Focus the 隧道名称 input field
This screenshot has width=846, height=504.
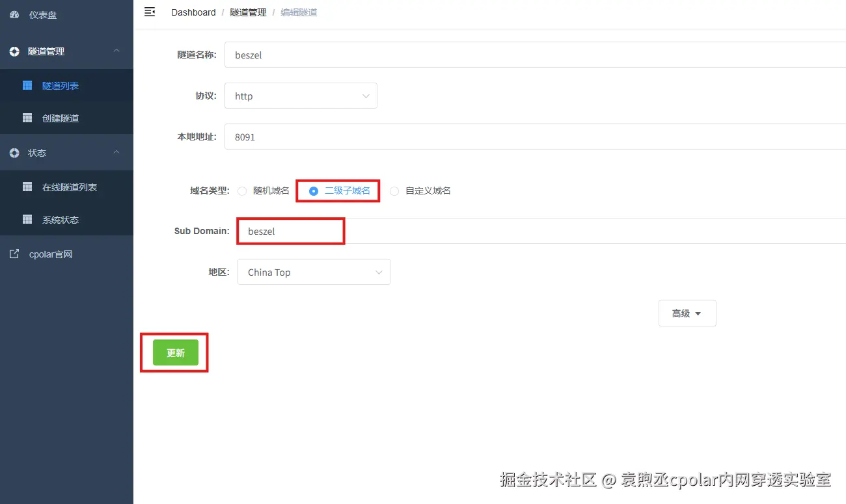point(535,55)
